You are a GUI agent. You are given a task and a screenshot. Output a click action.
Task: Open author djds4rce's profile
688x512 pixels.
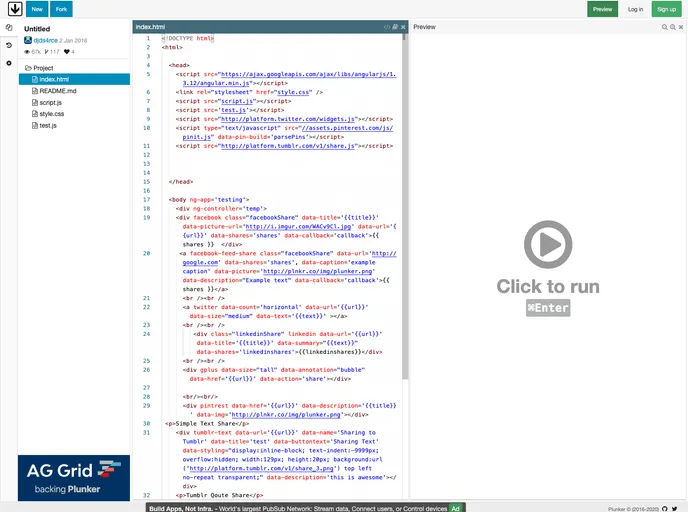pyautogui.click(x=46, y=40)
